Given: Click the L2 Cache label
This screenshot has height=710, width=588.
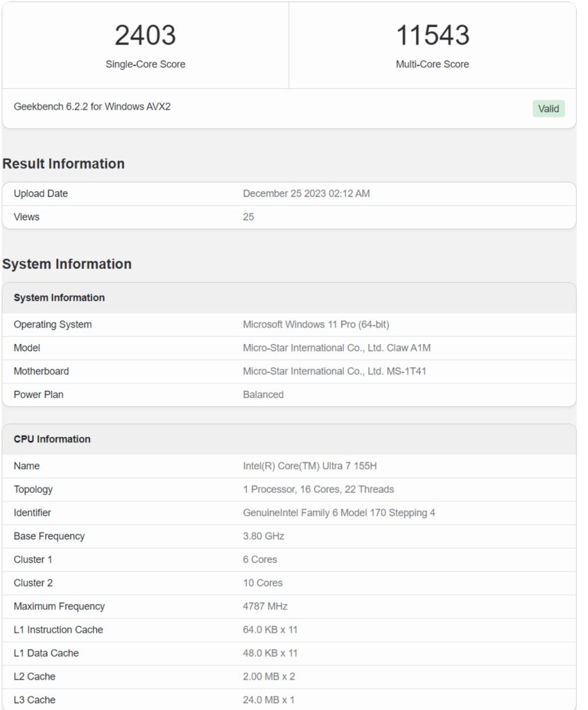Looking at the screenshot, I should point(35,677).
